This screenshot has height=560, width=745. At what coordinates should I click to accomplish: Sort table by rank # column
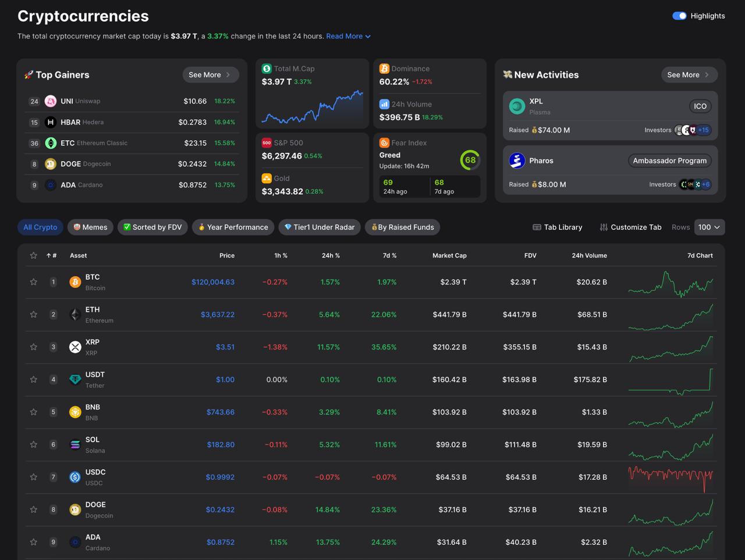[x=52, y=255]
